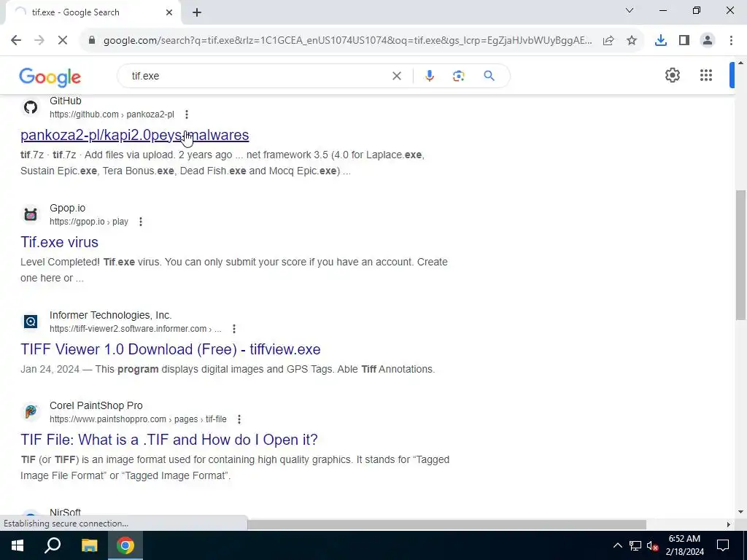The height and width of the screenshot is (560, 747).
Task: Open Windows taskbar search
Action: pos(53,545)
